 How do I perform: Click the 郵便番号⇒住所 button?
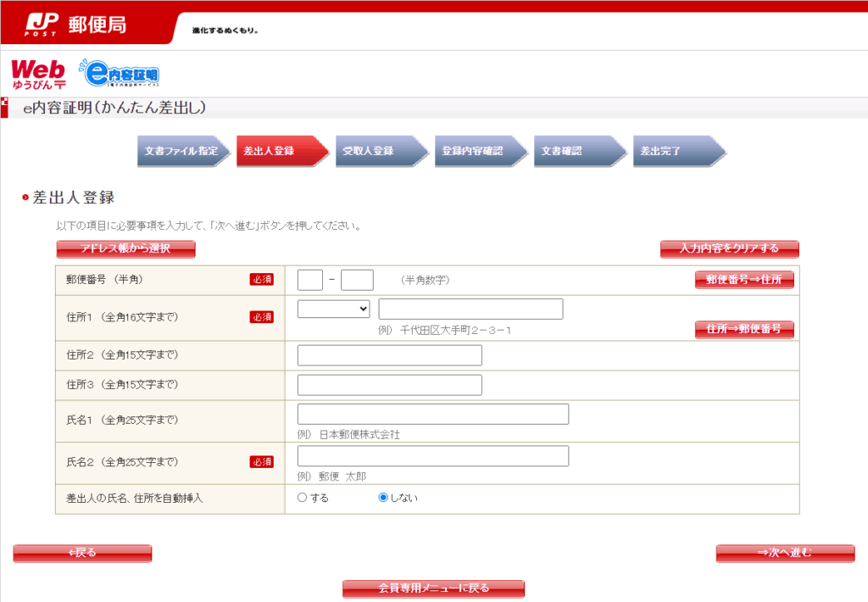(x=744, y=280)
